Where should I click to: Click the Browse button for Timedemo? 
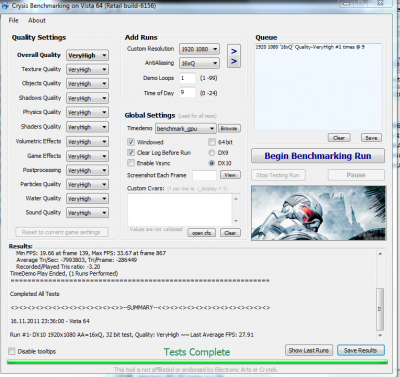coord(229,128)
